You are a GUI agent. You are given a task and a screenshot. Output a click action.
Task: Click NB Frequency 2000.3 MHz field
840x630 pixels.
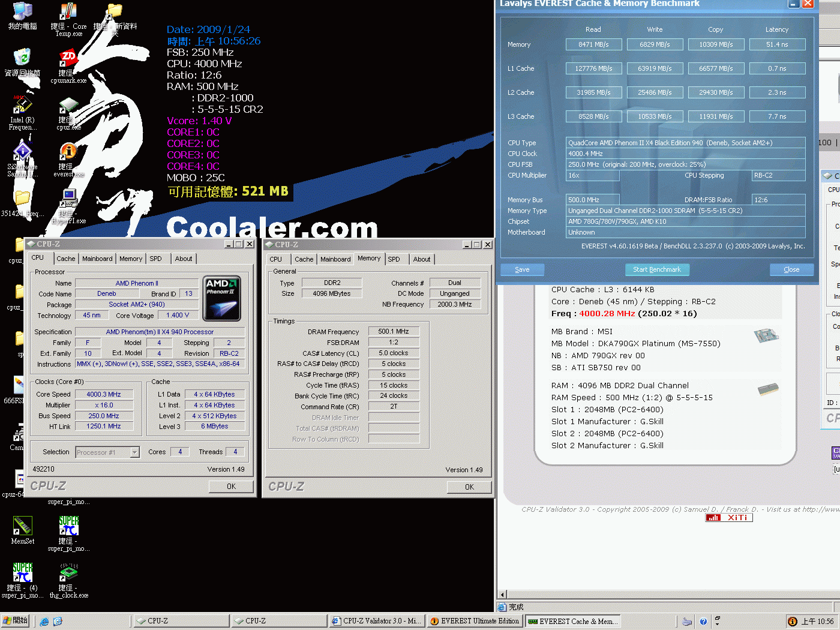click(455, 304)
